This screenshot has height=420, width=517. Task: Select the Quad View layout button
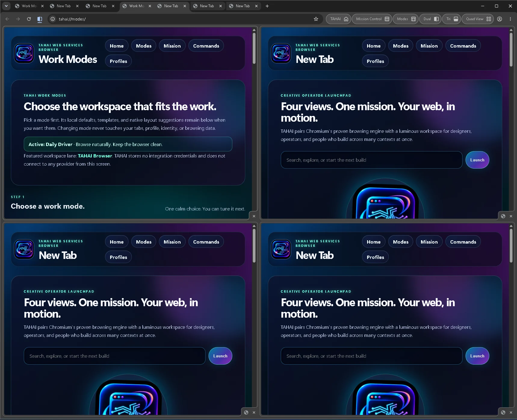tap(478, 19)
